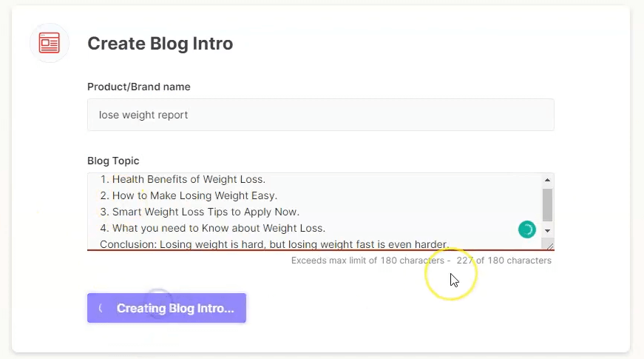Click the 227 of 180 characters counter
644x359 pixels.
tap(504, 261)
